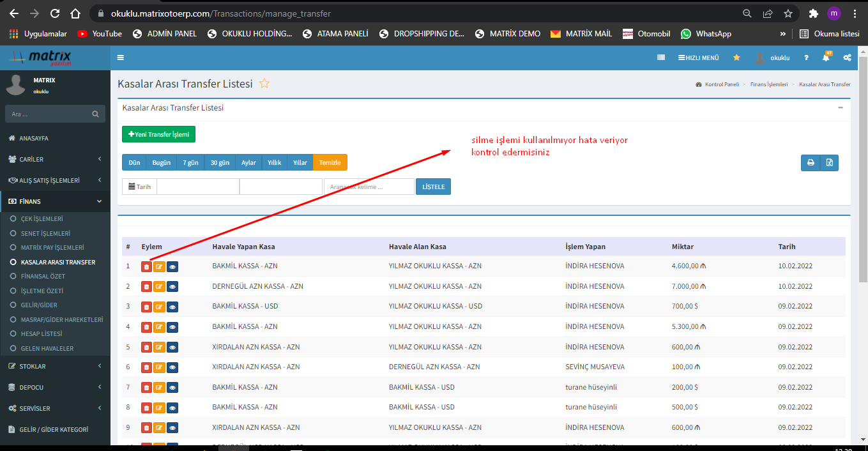Image resolution: width=868 pixels, height=451 pixels.
Task: Expand the CARİLER sidebar menu
Action: pyautogui.click(x=55, y=159)
